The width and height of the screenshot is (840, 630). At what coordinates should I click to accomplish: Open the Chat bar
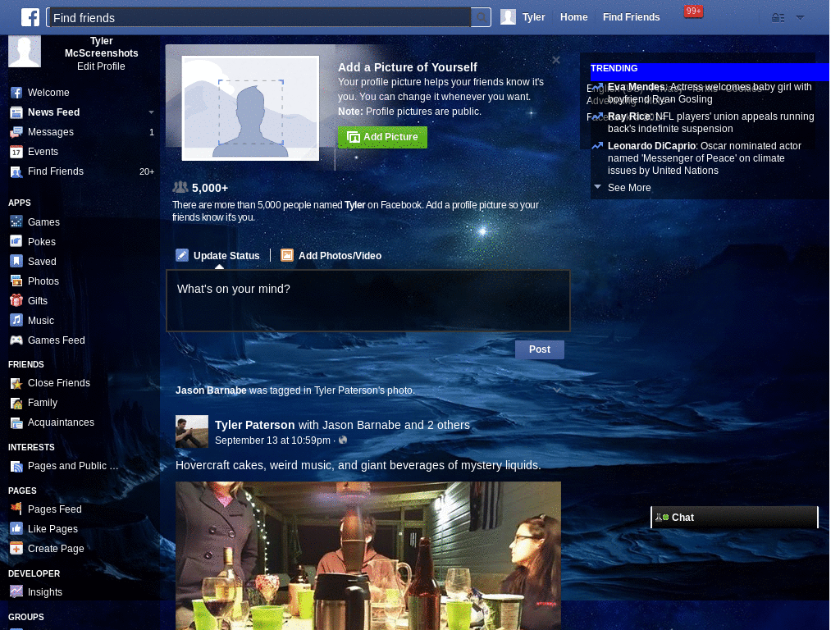tap(734, 518)
